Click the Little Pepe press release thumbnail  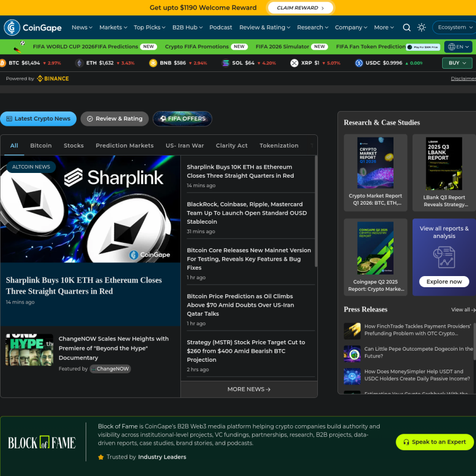click(x=352, y=354)
